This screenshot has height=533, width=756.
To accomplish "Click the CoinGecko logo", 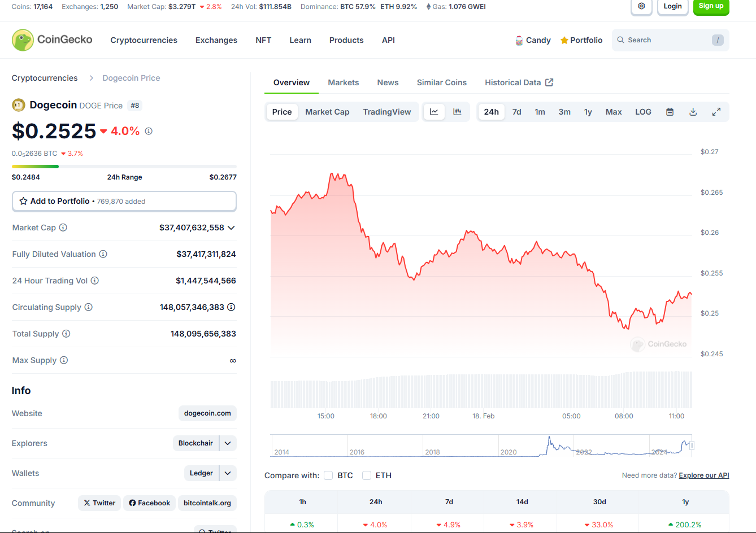I will (52, 40).
